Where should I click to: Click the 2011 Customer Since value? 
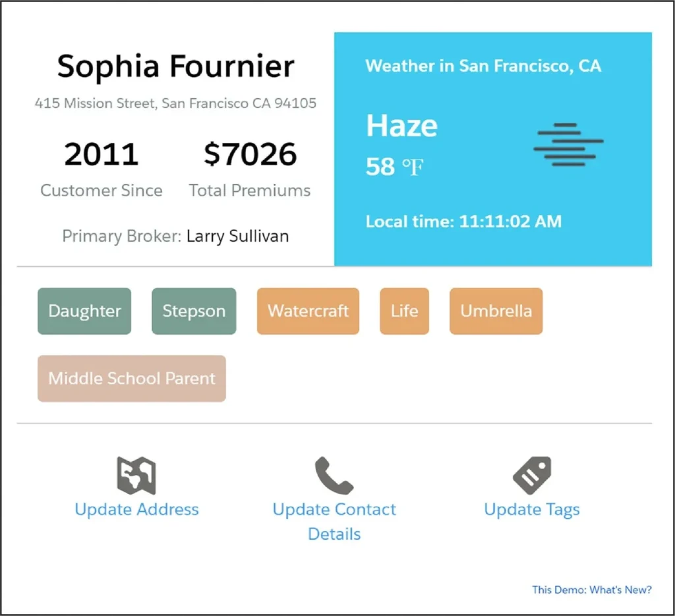pos(102,154)
